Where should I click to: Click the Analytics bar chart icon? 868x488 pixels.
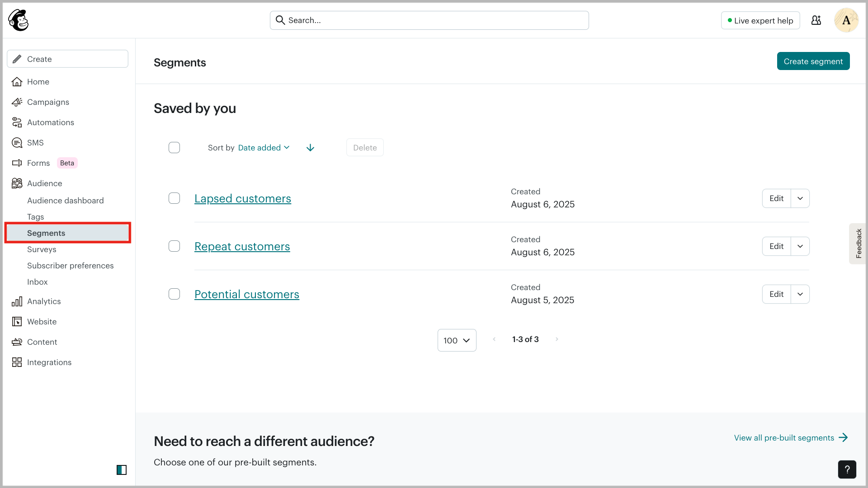coord(17,301)
